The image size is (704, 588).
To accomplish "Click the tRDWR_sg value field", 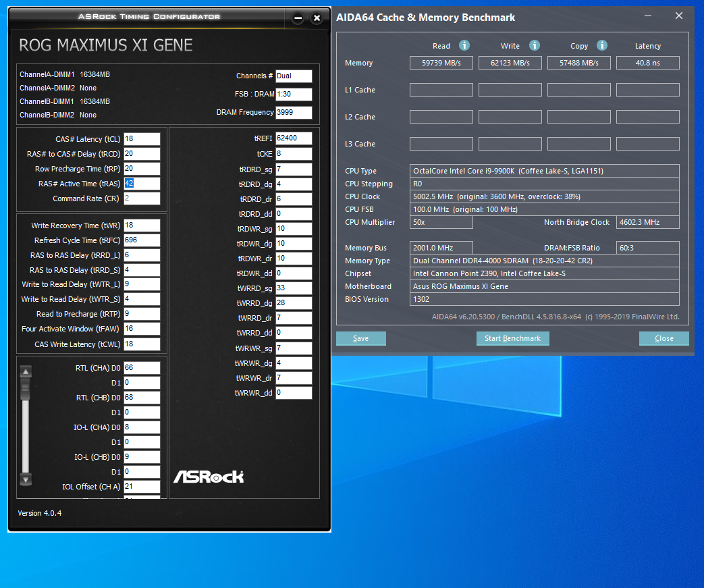I will point(294,228).
